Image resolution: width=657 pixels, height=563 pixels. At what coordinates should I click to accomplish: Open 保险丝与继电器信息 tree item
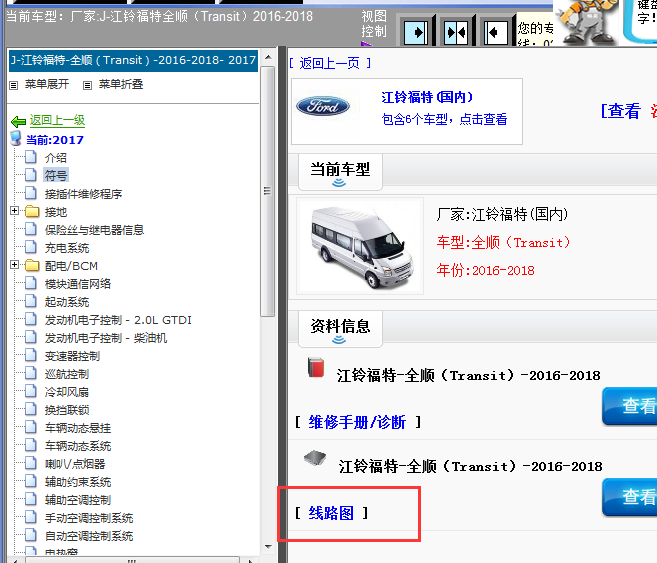[94, 230]
